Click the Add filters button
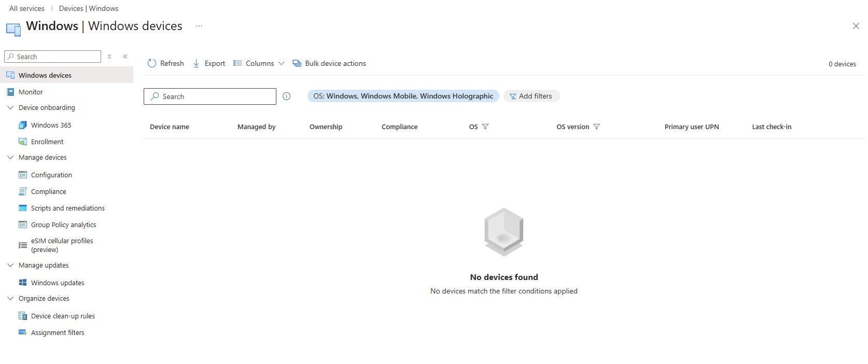Screen dimensions: 868x364 pos(531,96)
